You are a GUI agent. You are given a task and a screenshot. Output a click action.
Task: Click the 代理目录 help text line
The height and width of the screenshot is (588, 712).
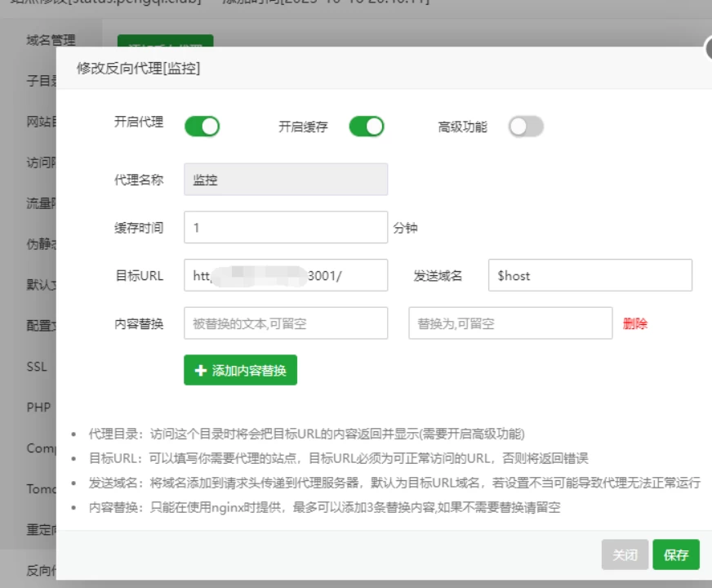pyautogui.click(x=306, y=434)
